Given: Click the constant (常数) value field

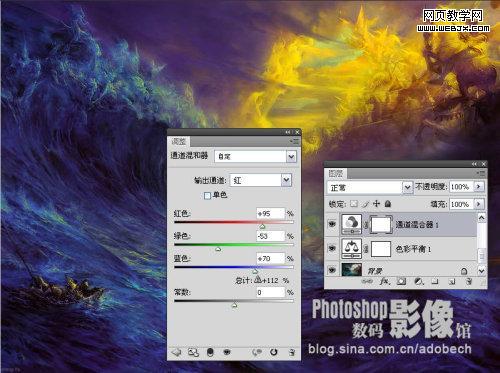Looking at the screenshot, I should coord(271,292).
